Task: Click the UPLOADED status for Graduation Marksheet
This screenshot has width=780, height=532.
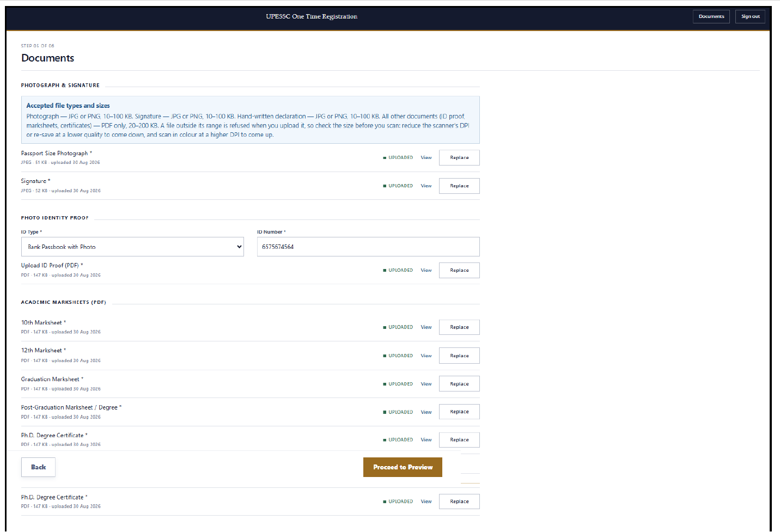Action: (x=398, y=384)
